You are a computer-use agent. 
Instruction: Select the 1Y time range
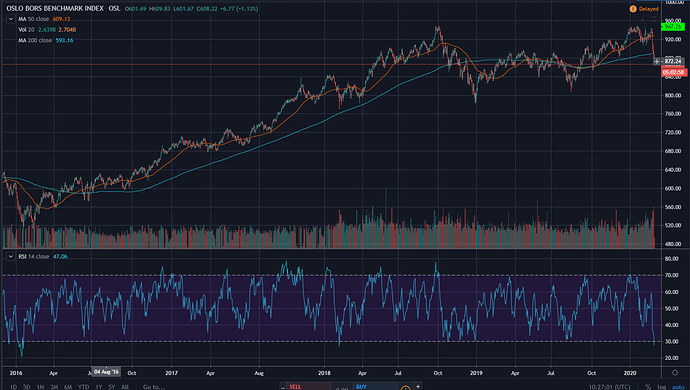[x=99, y=387]
